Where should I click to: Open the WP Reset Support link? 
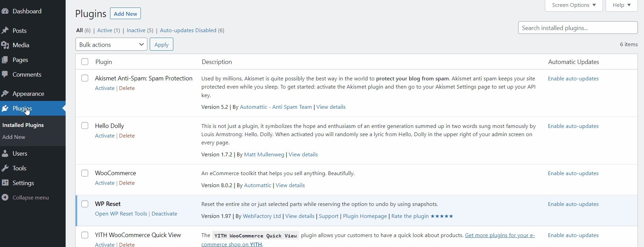click(328, 216)
